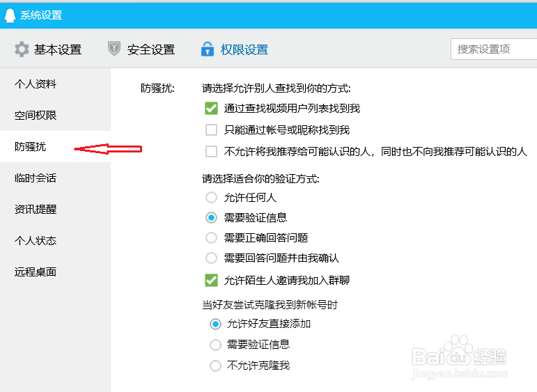Open the 基本设置 tab
Image resolution: width=537 pixels, height=392 pixels.
(x=48, y=49)
